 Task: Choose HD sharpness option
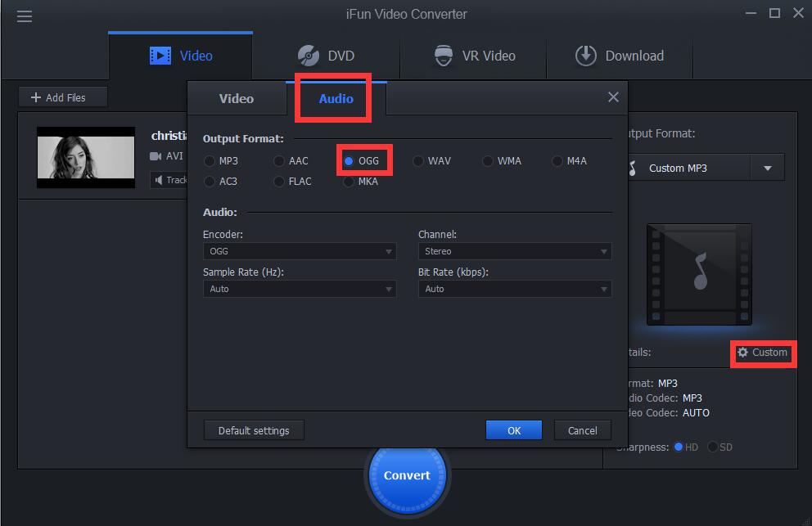(x=679, y=447)
